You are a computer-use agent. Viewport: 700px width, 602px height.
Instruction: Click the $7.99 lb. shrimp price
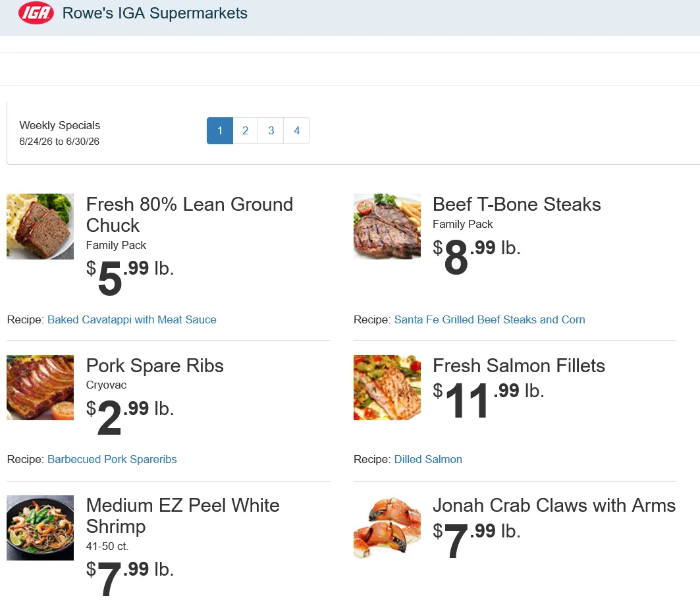130,578
